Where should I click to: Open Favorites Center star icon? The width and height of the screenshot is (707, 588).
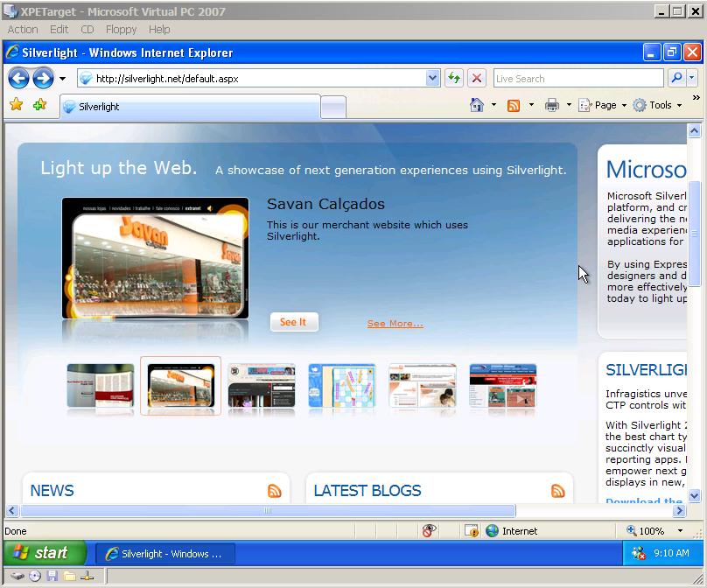click(x=17, y=105)
